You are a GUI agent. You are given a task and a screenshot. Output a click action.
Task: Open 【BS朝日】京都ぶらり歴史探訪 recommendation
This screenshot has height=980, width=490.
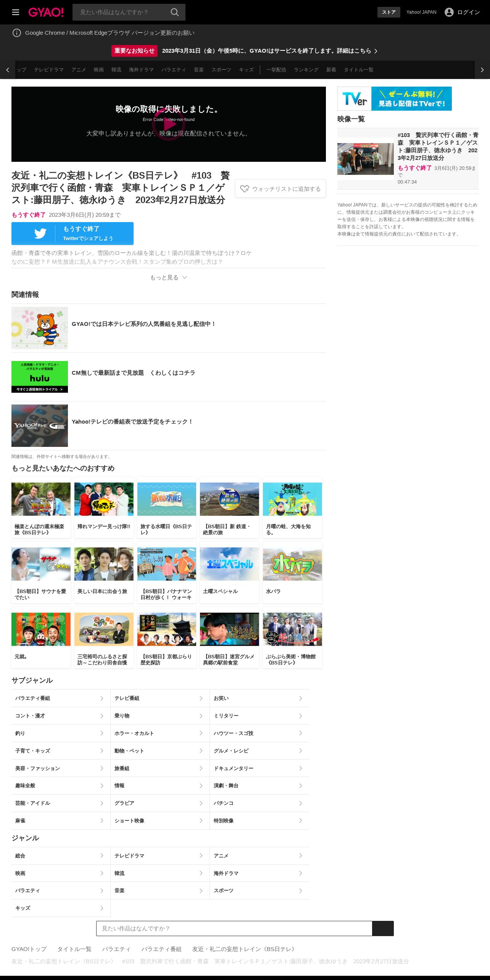167,638
